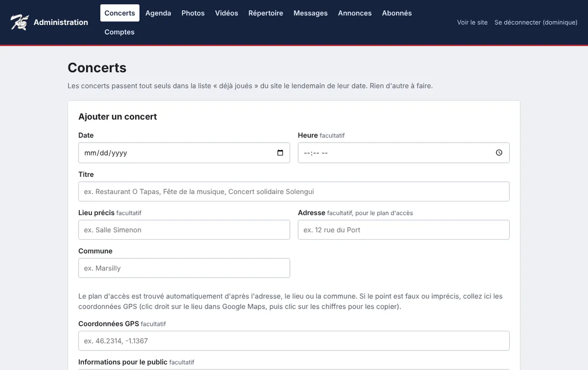Open the clock picker in Heure field
Screen dimensions: 588x370
click(499, 153)
